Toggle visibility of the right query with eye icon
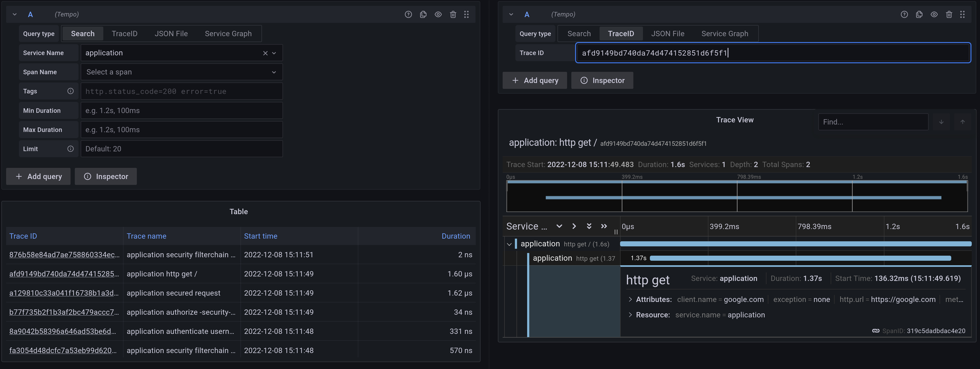Screen dimensions: 980x369 (934, 14)
